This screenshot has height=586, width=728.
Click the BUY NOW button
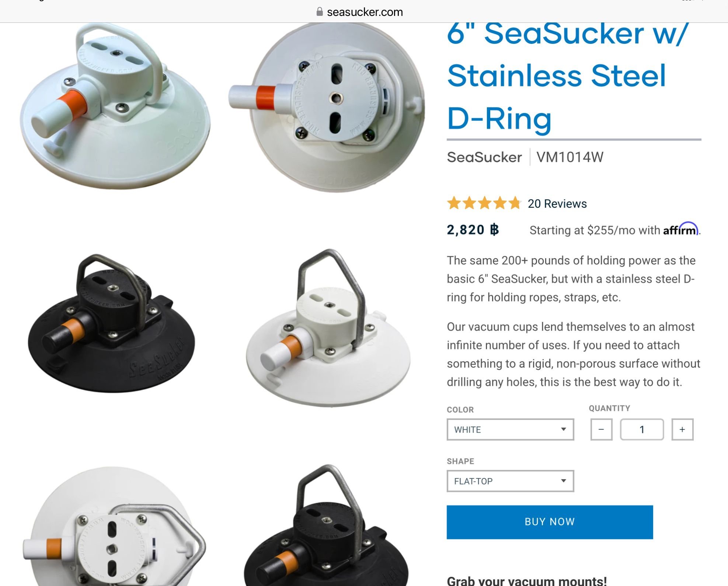[x=550, y=522]
